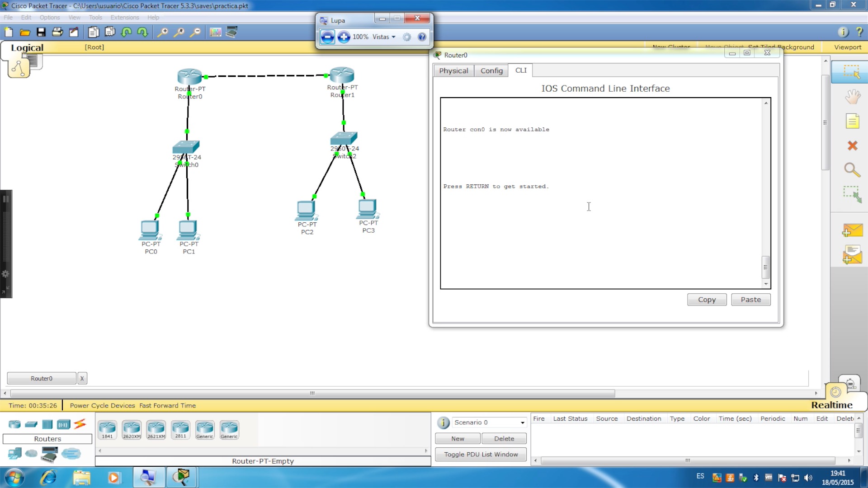This screenshot has width=868, height=488.
Task: Click the Delete tool red X icon
Action: click(x=852, y=145)
